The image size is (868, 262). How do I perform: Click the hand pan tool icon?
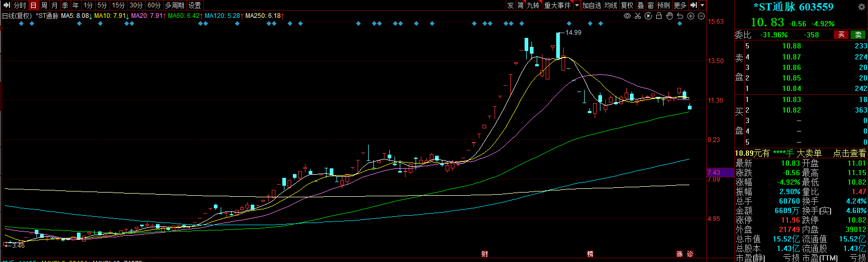tap(669, 16)
